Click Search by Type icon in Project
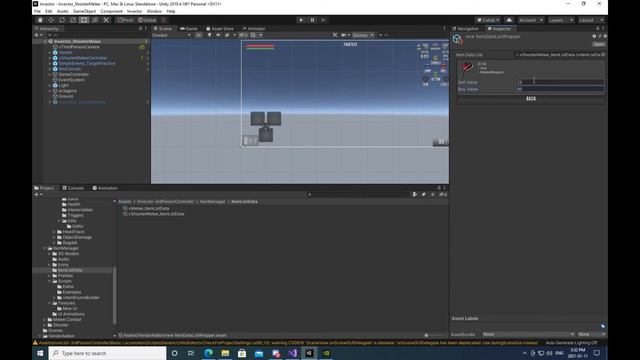 415,195
